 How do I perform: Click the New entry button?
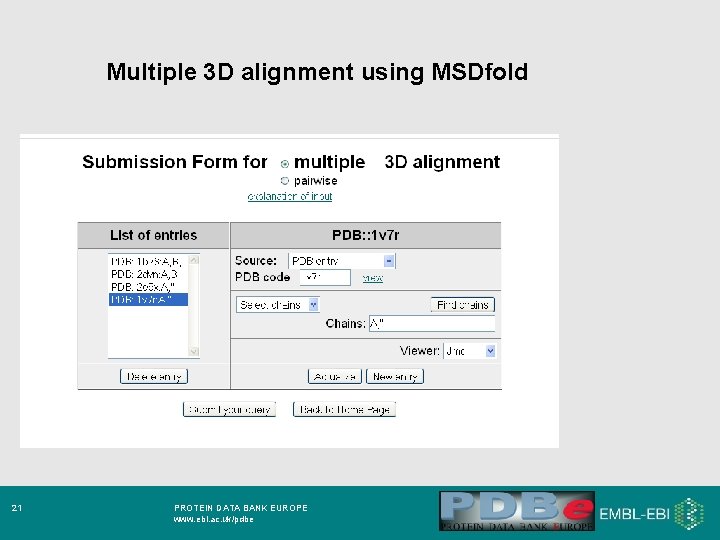click(x=395, y=377)
